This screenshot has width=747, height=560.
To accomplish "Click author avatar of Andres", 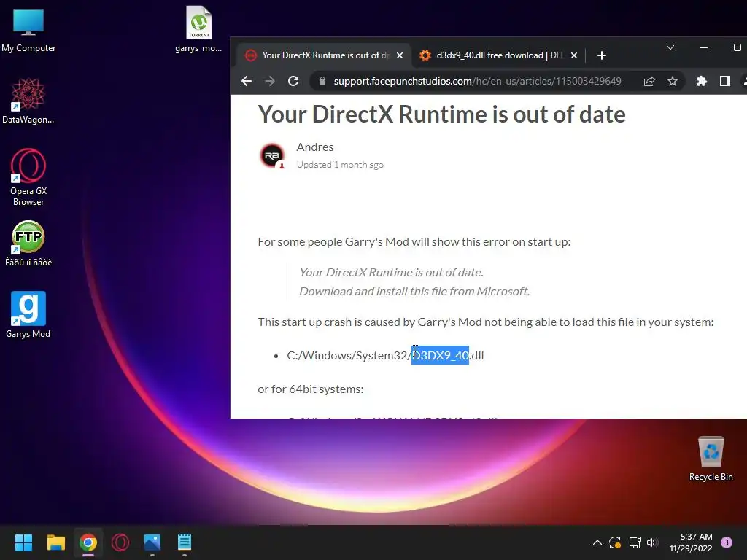I will pyautogui.click(x=272, y=155).
